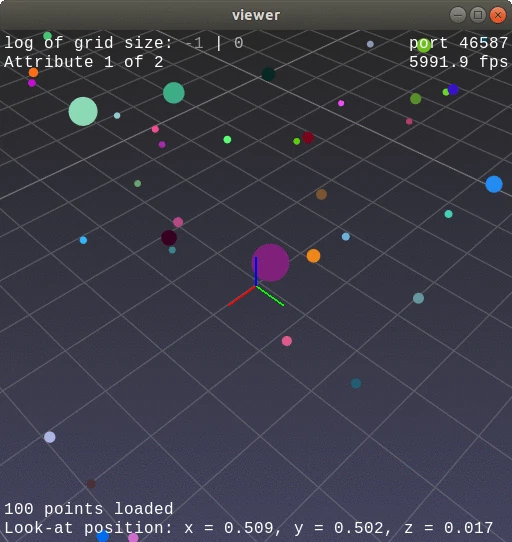Click the Look-at position coordinates text
Viewport: 512px width, 542px height.
point(249,528)
